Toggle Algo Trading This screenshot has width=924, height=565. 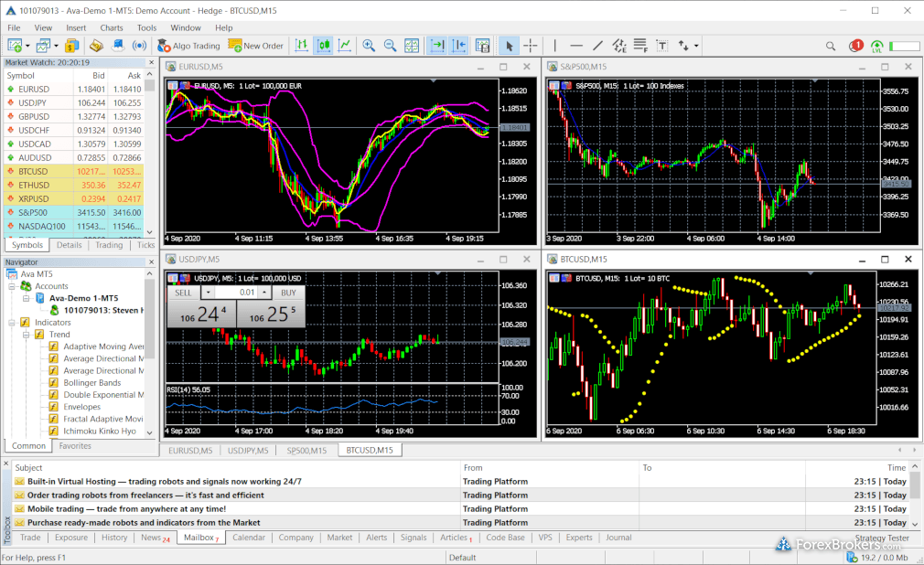(x=188, y=46)
